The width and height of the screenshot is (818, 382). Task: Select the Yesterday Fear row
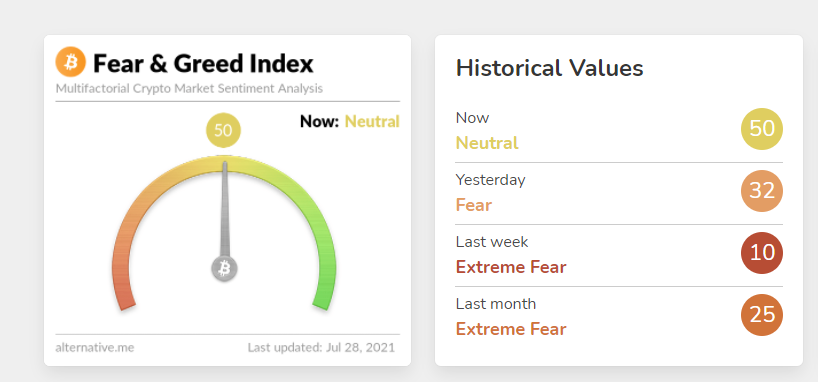point(619,193)
